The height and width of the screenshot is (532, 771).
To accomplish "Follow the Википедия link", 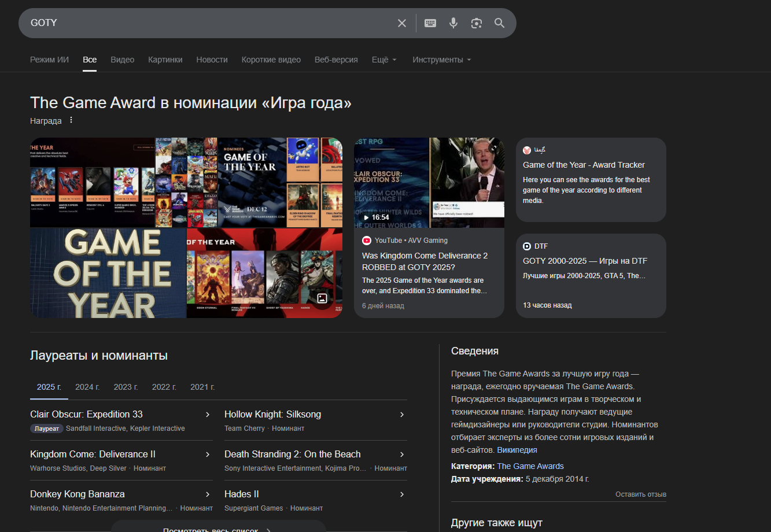I will 517,450.
